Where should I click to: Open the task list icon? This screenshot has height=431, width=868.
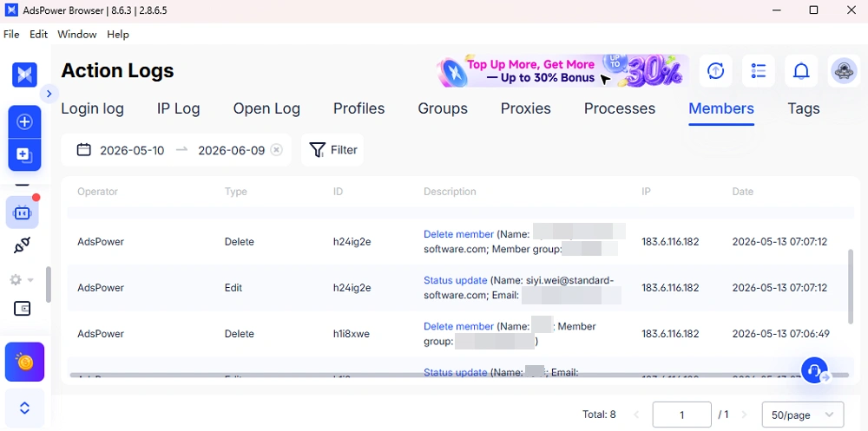coord(759,71)
